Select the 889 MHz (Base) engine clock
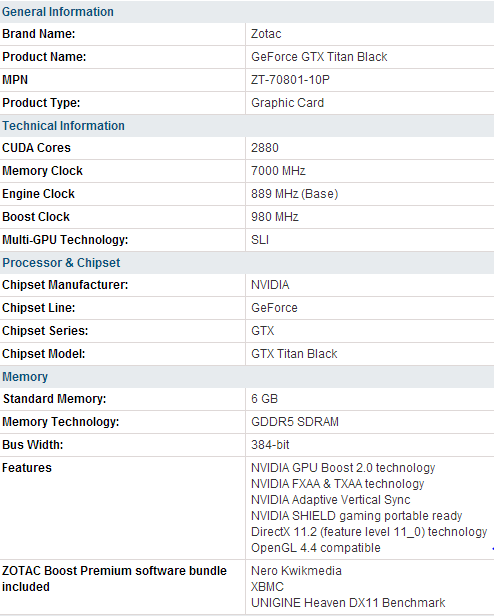This screenshot has height=616, width=494. pyautogui.click(x=294, y=194)
